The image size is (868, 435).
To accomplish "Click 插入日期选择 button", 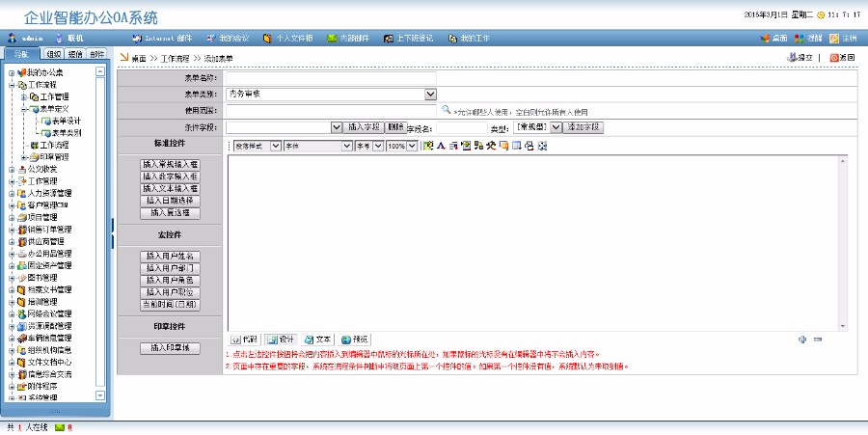I will click(x=170, y=201).
